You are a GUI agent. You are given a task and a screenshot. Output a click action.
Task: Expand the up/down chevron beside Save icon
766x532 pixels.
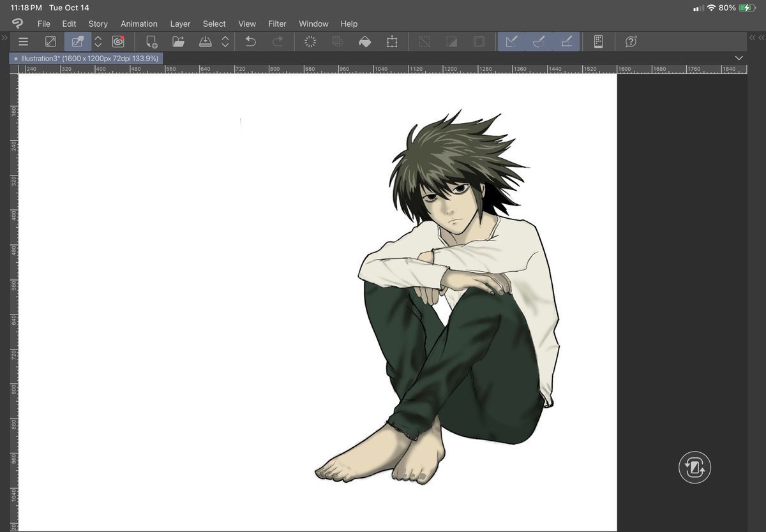pyautogui.click(x=225, y=41)
